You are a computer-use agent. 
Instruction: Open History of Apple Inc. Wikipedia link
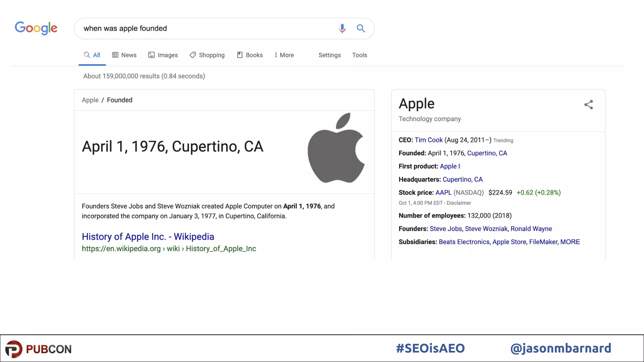(x=148, y=237)
